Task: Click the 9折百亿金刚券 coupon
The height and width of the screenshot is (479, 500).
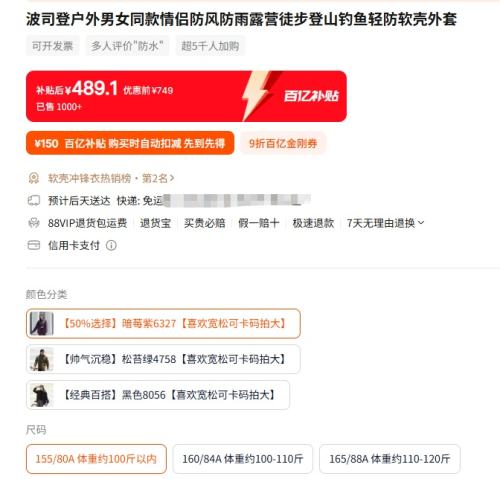Action: click(283, 143)
